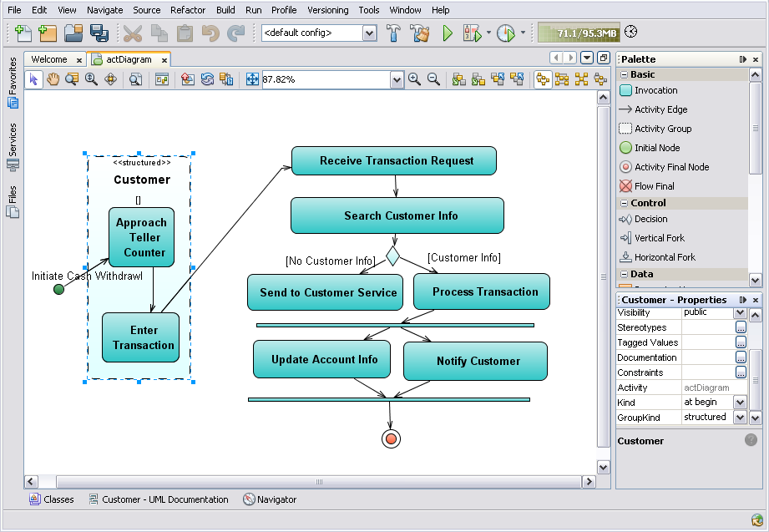The height and width of the screenshot is (532, 769).
Task: Click the Stereotypes ellipsis button
Action: click(741, 327)
